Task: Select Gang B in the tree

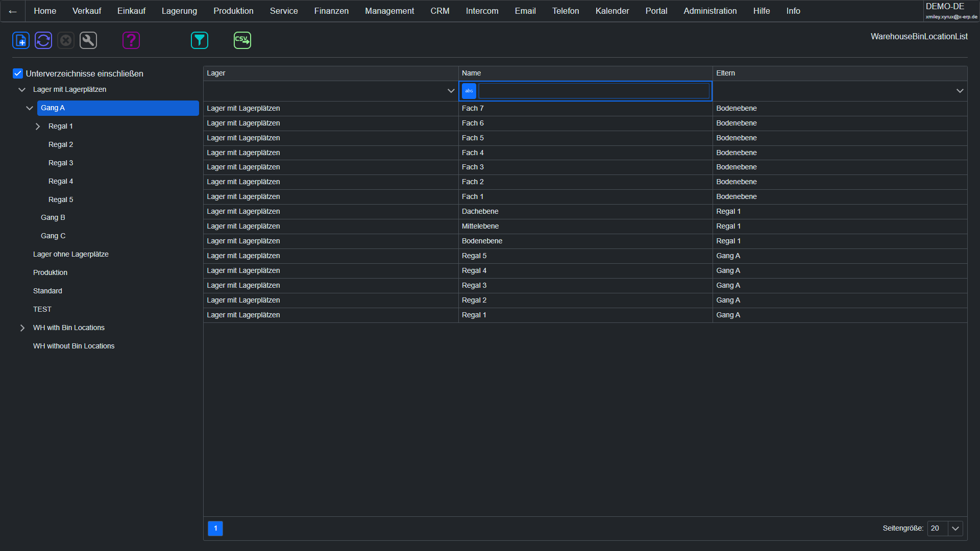Action: click(53, 218)
